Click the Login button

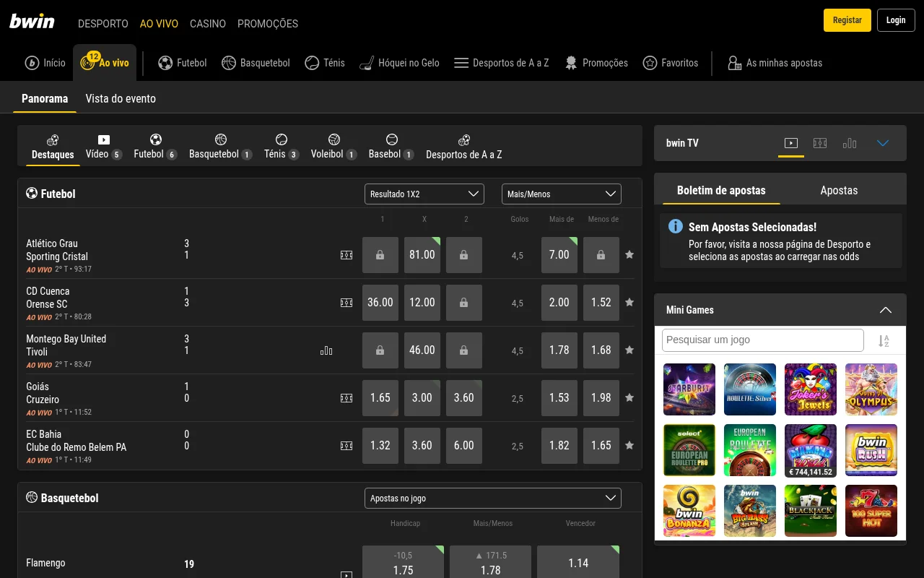(x=896, y=20)
